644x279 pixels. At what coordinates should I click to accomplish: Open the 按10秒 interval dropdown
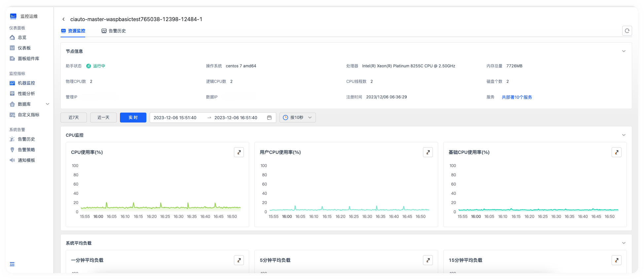298,118
